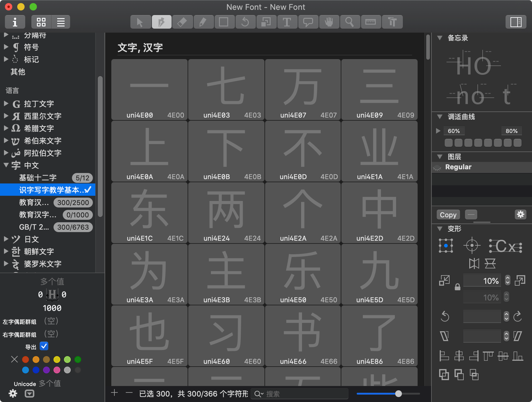Open sidebar gear settings menu
Screen dimensions: 532x402
(x=13, y=393)
